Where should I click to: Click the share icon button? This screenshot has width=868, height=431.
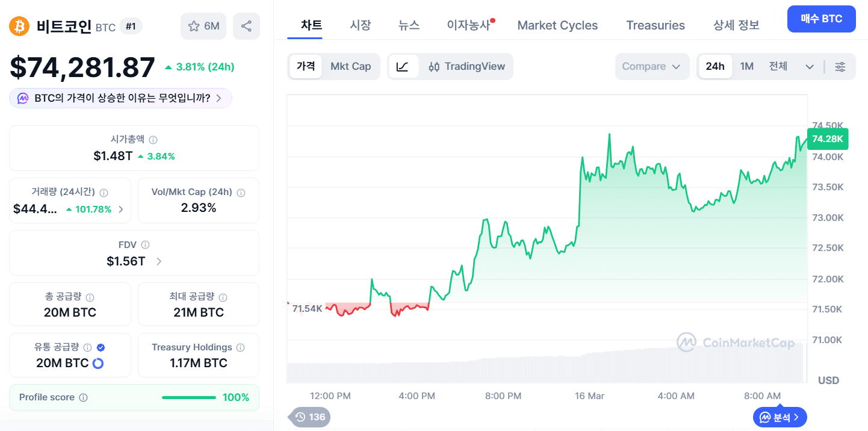pos(246,26)
